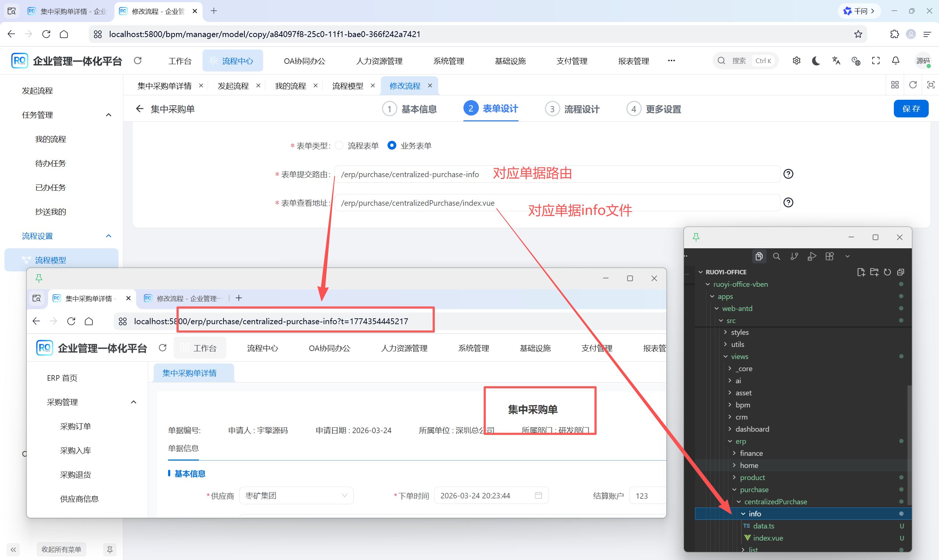939x560 pixels.
Task: Toggle fullscreen mode in the header
Action: [x=876, y=61]
